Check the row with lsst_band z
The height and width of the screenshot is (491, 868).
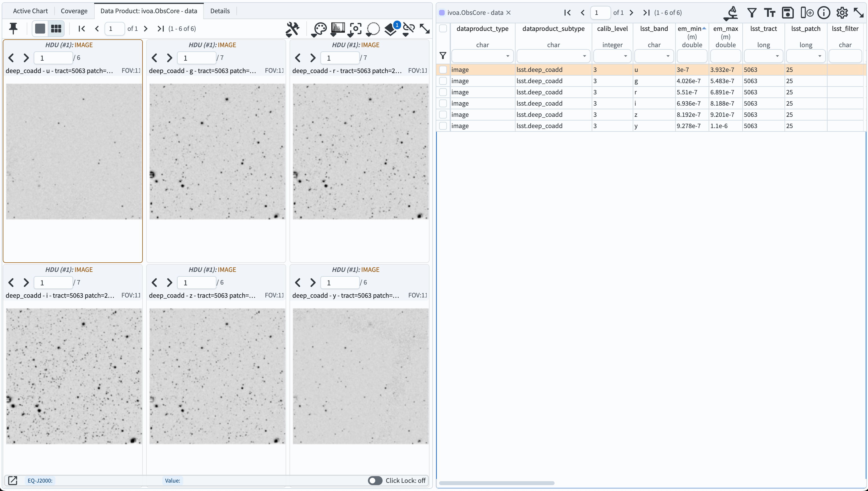(443, 115)
